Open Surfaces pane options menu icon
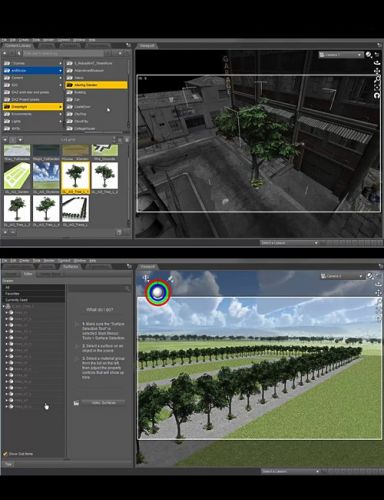This screenshot has width=384, height=500. click(129, 266)
